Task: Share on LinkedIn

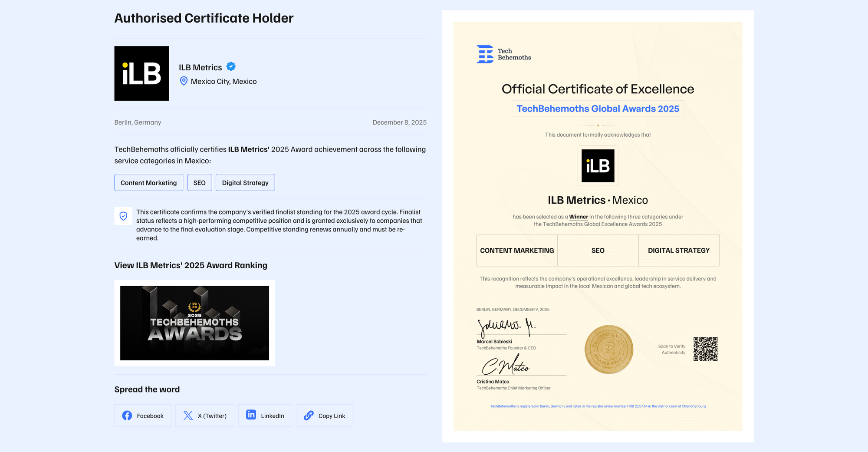Action: click(x=265, y=416)
